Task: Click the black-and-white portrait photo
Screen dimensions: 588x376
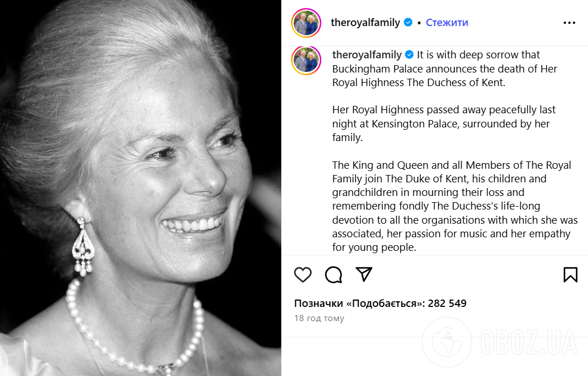Action: point(140,188)
